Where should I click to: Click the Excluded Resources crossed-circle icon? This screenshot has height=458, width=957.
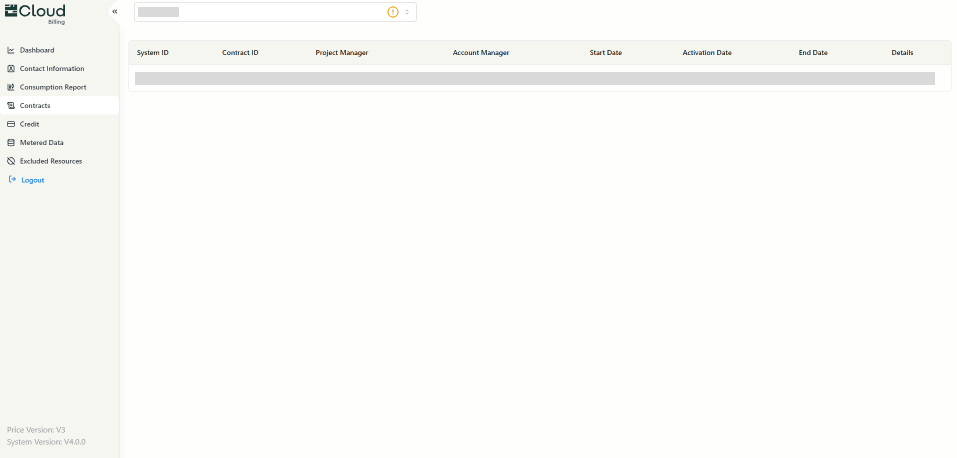11,161
